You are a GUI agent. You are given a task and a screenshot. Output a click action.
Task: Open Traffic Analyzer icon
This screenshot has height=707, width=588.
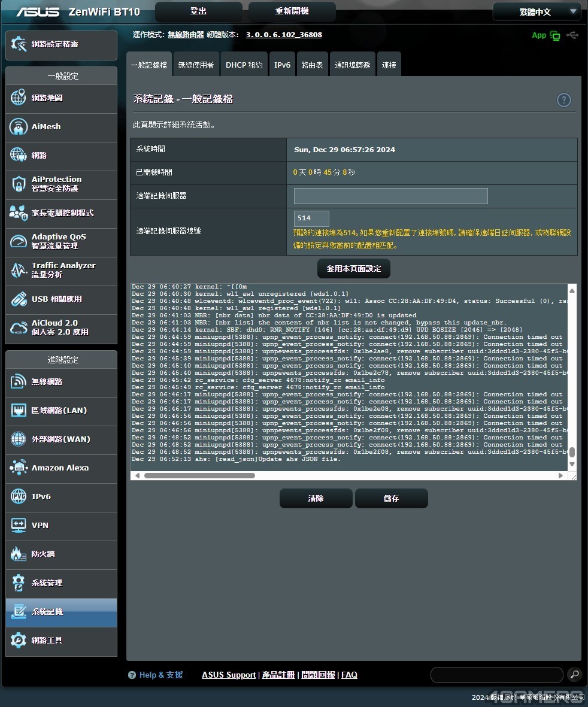pos(19,270)
